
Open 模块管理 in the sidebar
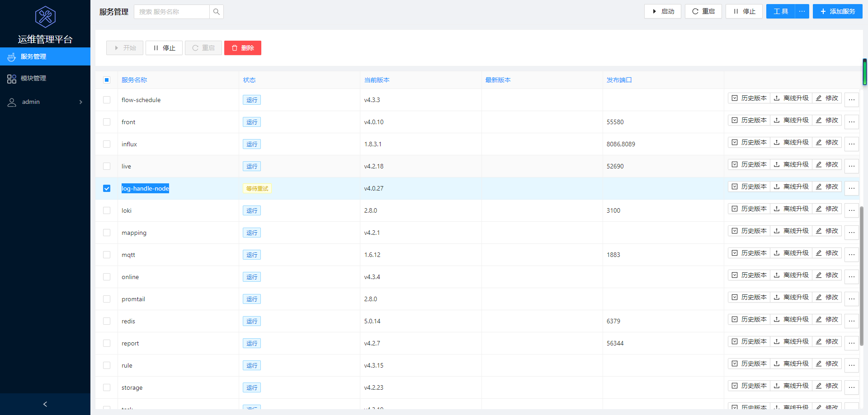coord(45,79)
